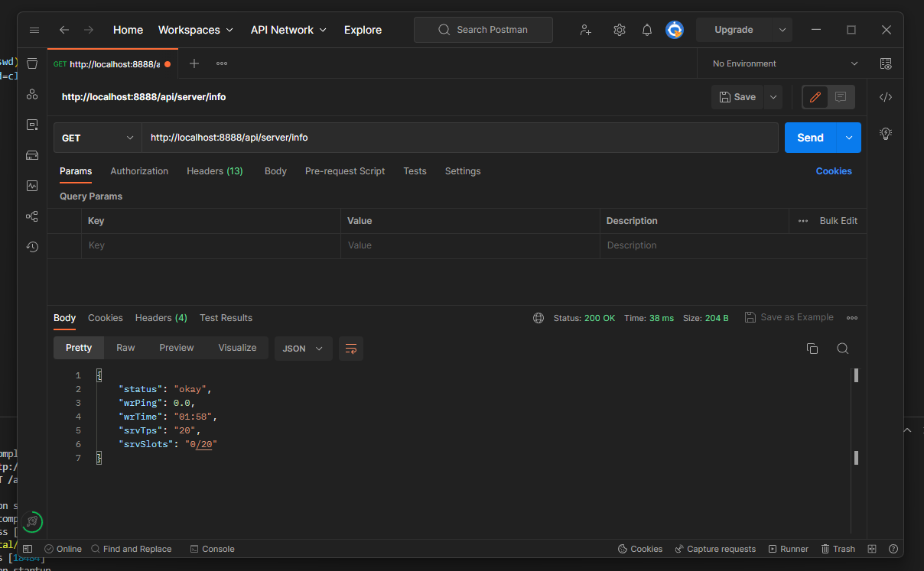Open the response Cookies tab
The image size is (924, 571).
[106, 318]
